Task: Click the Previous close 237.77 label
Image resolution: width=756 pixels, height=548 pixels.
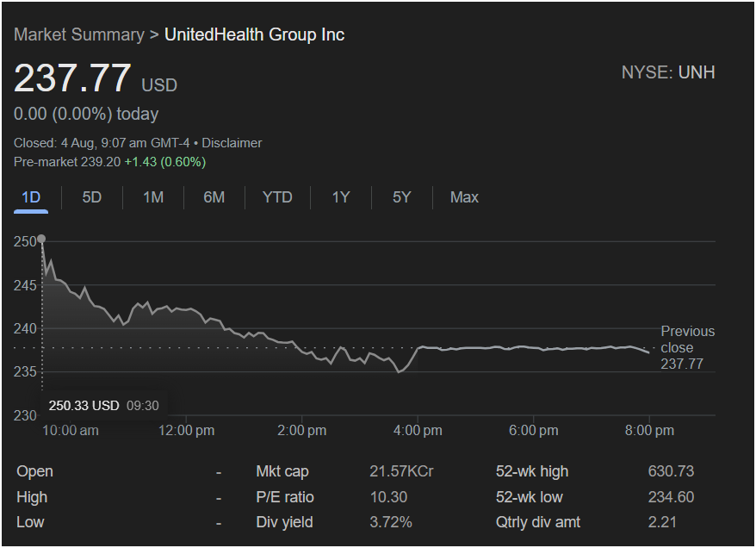Action: (687, 347)
